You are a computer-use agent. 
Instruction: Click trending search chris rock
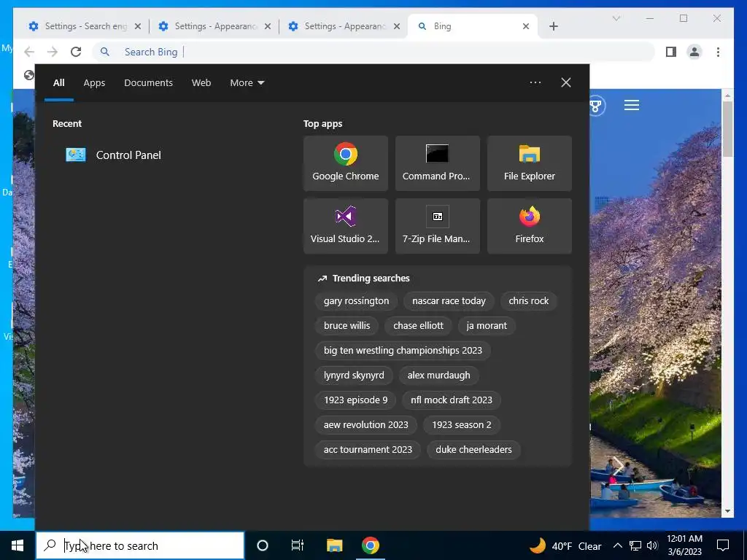click(x=528, y=301)
